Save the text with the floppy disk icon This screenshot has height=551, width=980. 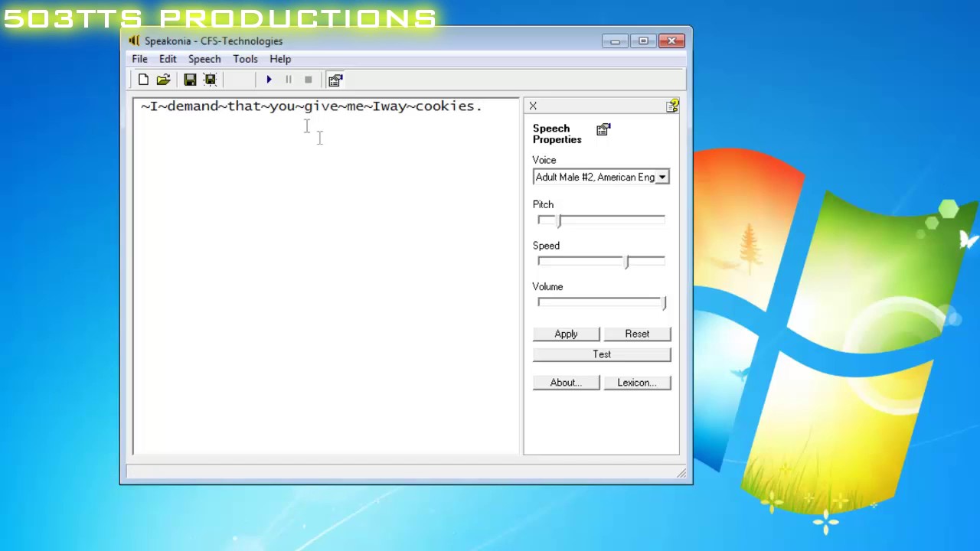point(190,80)
